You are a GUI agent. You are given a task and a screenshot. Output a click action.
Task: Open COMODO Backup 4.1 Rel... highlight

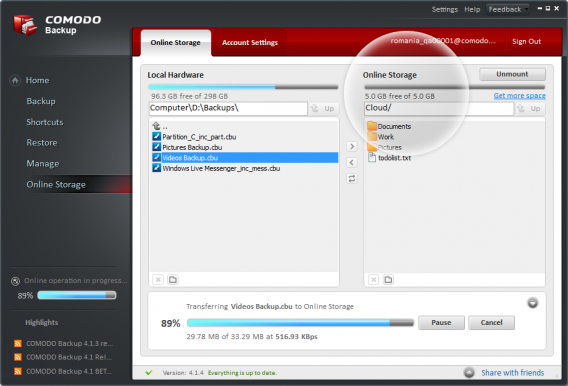click(69, 357)
